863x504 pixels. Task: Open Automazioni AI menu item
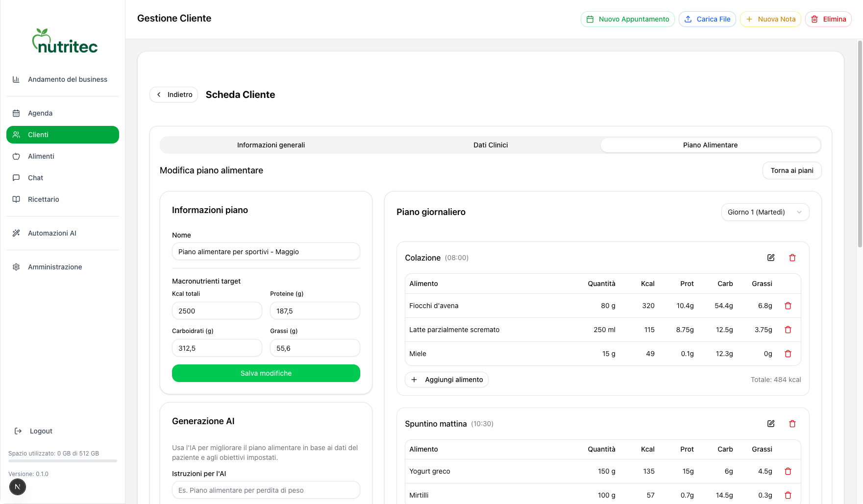click(x=63, y=233)
